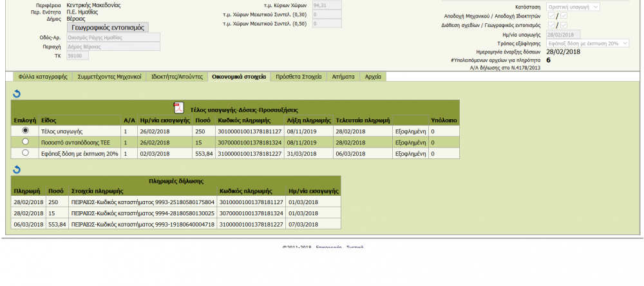Screen dimensions: 644x286
Task: Select the Τέλος υπαγωγής radio button
Action: pos(26,130)
